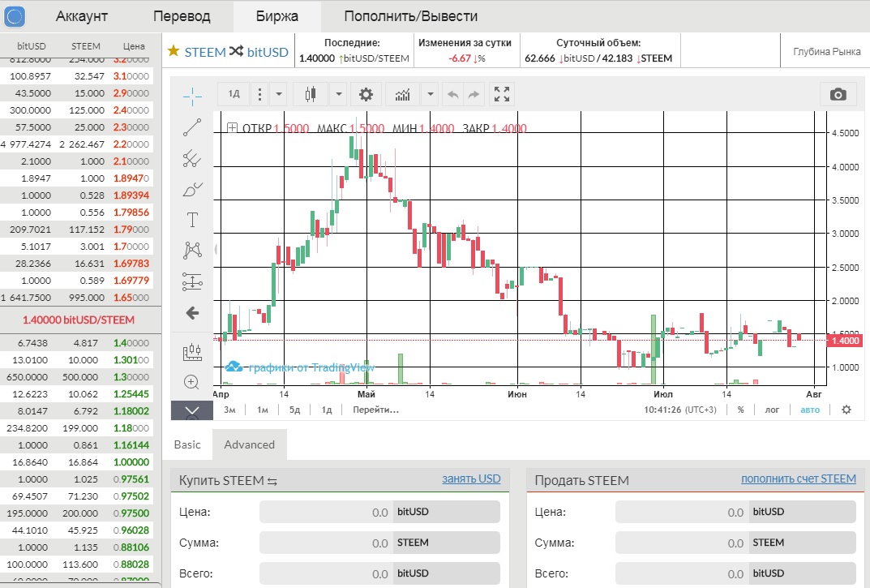Toggle percent scale on chart axis
The image size is (870, 588).
point(741,410)
